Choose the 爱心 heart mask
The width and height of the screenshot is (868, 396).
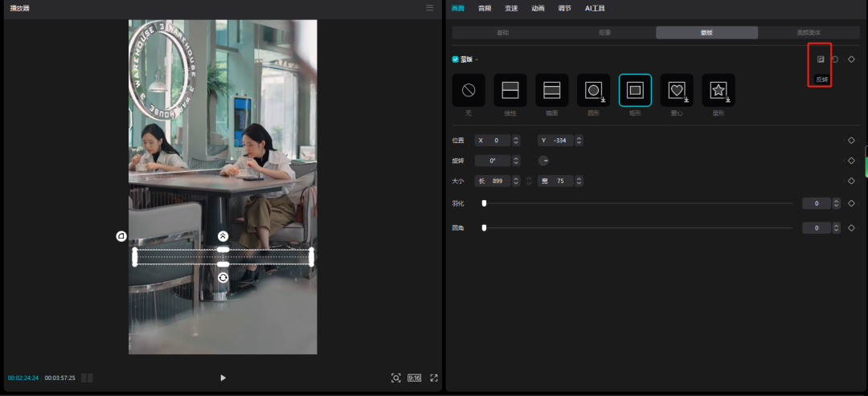pos(677,90)
